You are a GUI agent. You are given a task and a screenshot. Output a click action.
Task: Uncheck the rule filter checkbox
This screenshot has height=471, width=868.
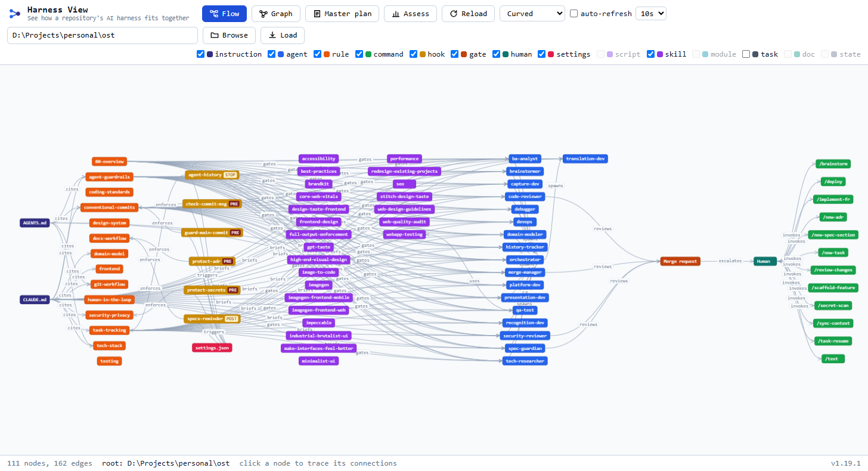[318, 54]
